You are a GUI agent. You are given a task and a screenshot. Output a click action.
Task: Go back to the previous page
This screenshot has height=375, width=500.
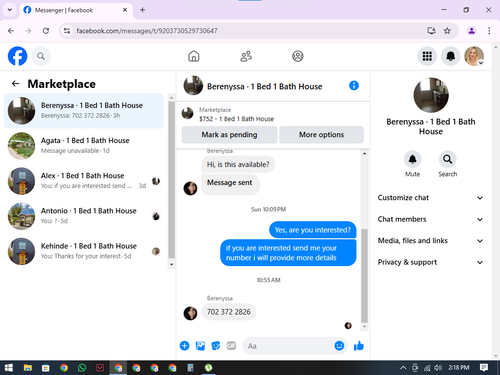coord(11,31)
